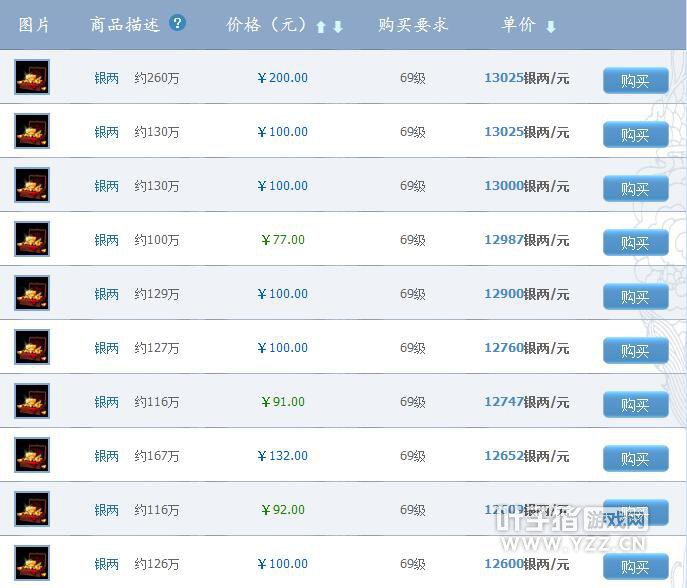Sort price descending with the down arrow
Image resolution: width=687 pixels, height=588 pixels.
[x=338, y=27]
